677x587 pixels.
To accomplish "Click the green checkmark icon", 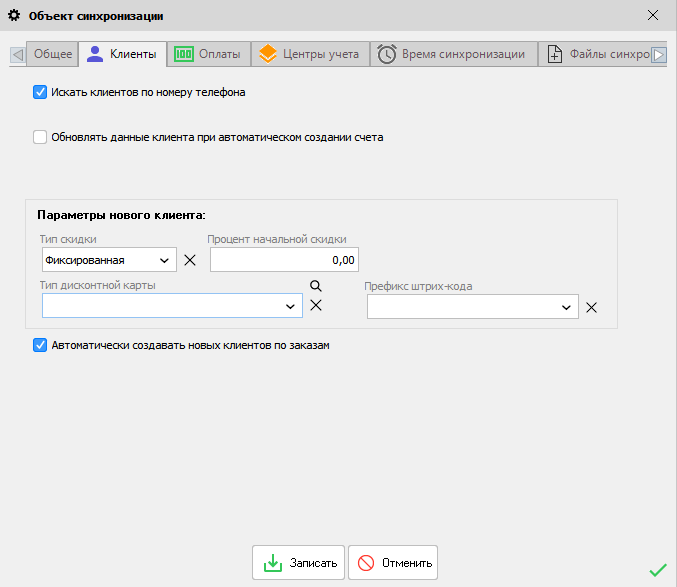I will pyautogui.click(x=658, y=570).
